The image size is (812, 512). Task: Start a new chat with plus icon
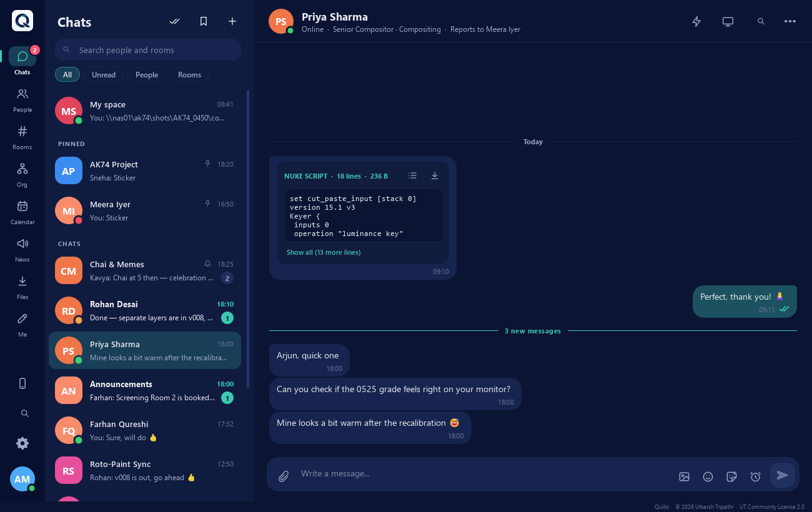[232, 21]
